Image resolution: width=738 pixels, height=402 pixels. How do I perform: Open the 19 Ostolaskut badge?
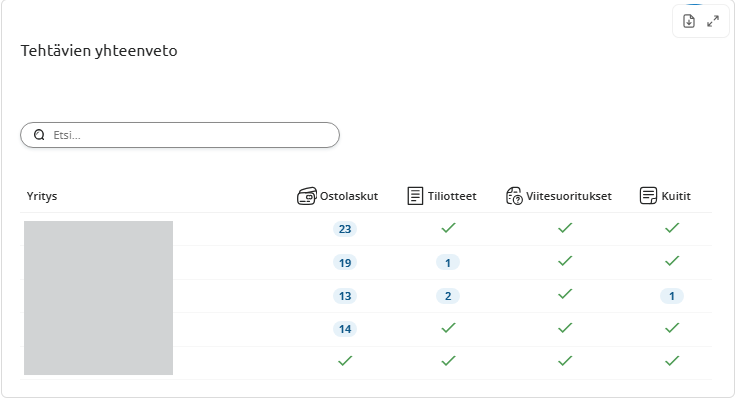pyautogui.click(x=345, y=263)
